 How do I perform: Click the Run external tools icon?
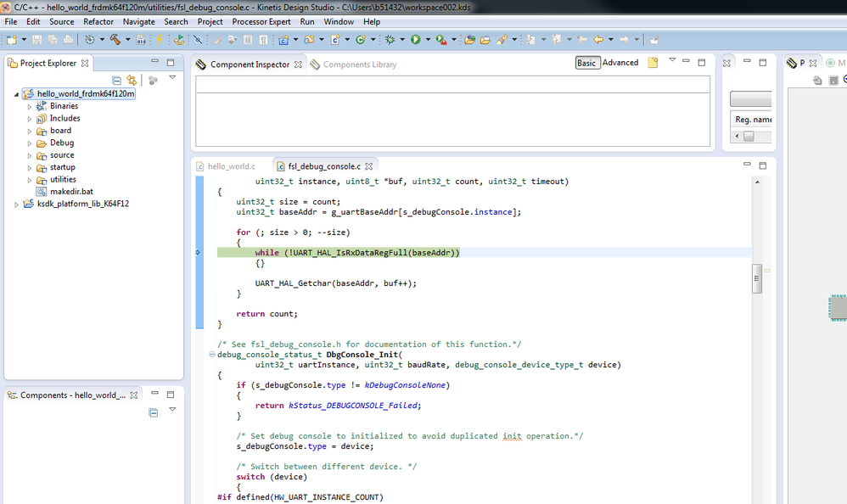point(441,39)
